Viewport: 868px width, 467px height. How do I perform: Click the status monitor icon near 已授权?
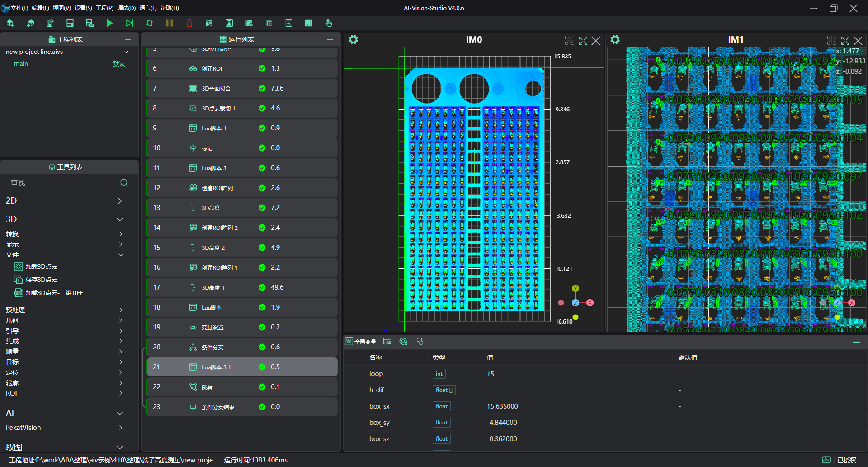pos(826,460)
